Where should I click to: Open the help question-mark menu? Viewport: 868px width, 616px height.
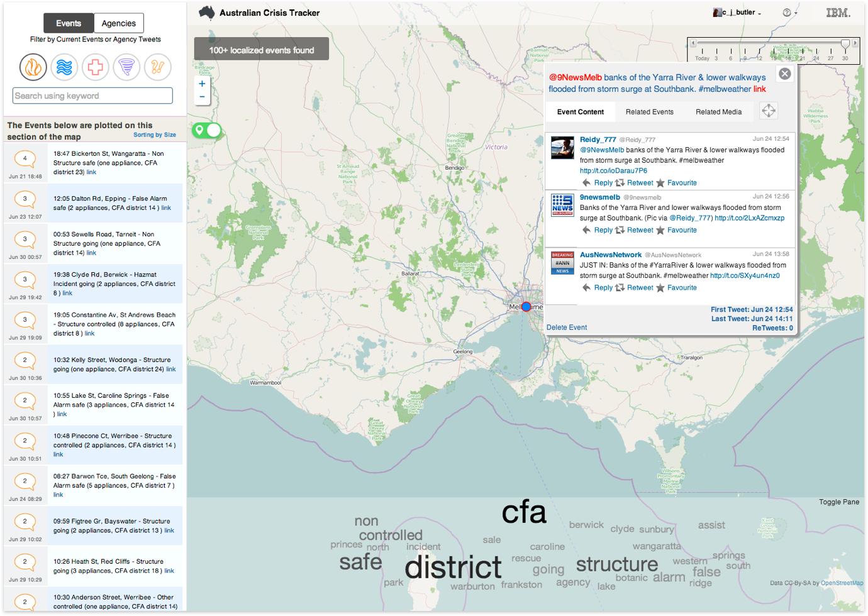pos(789,13)
